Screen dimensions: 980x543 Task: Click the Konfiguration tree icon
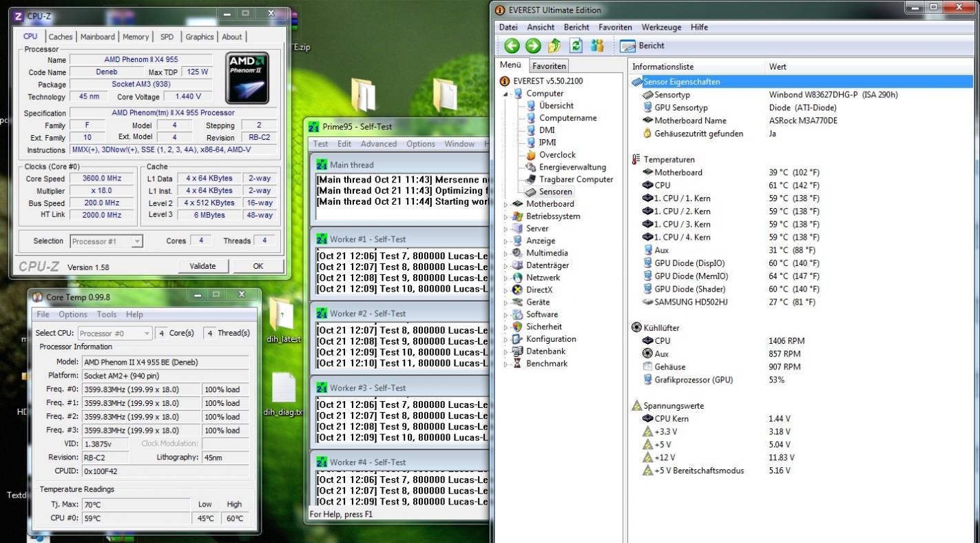(517, 339)
